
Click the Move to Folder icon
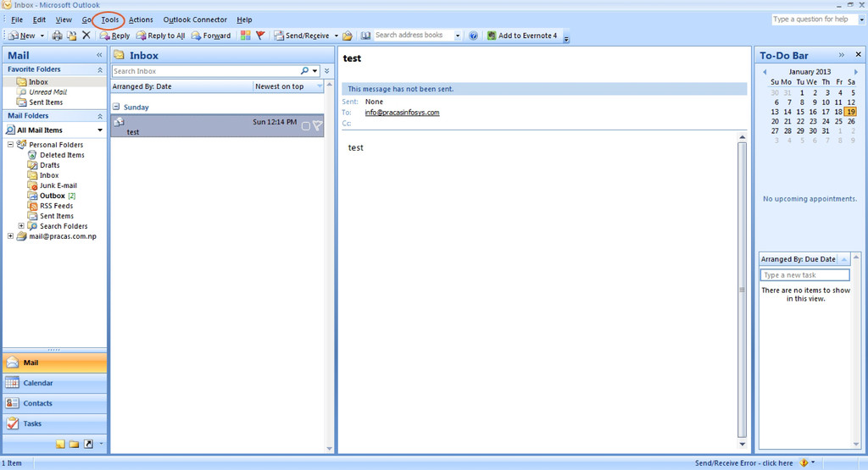coord(71,36)
